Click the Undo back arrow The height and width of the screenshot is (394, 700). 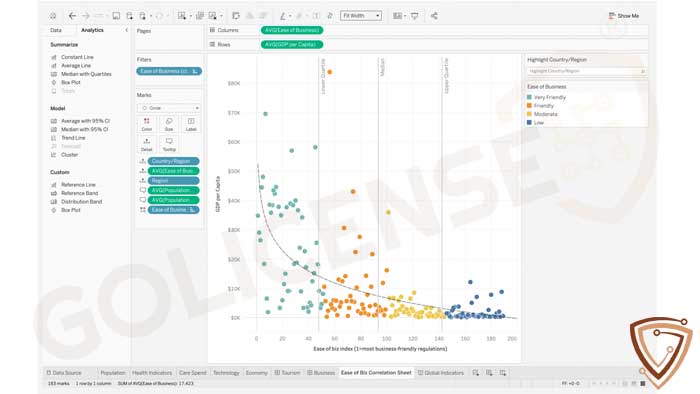tap(72, 16)
